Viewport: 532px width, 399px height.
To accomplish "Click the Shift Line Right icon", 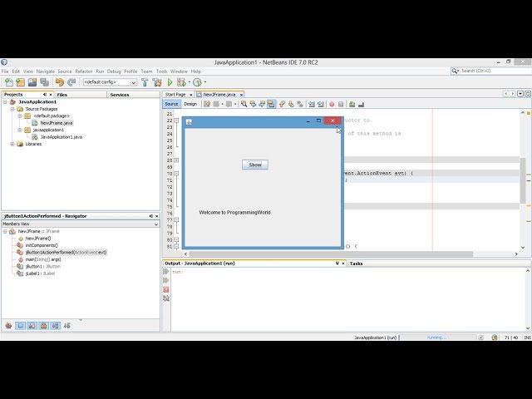I will pyautogui.click(x=320, y=104).
